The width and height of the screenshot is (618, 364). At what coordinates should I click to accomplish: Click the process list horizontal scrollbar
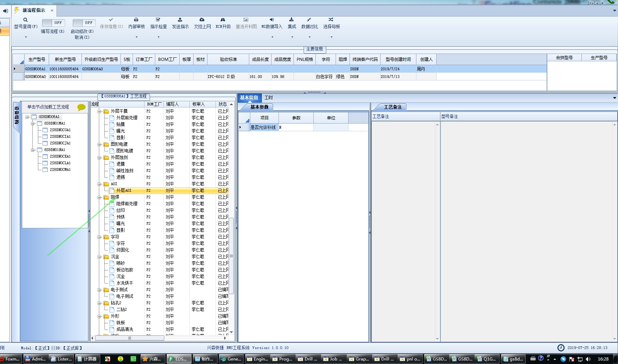click(130, 338)
